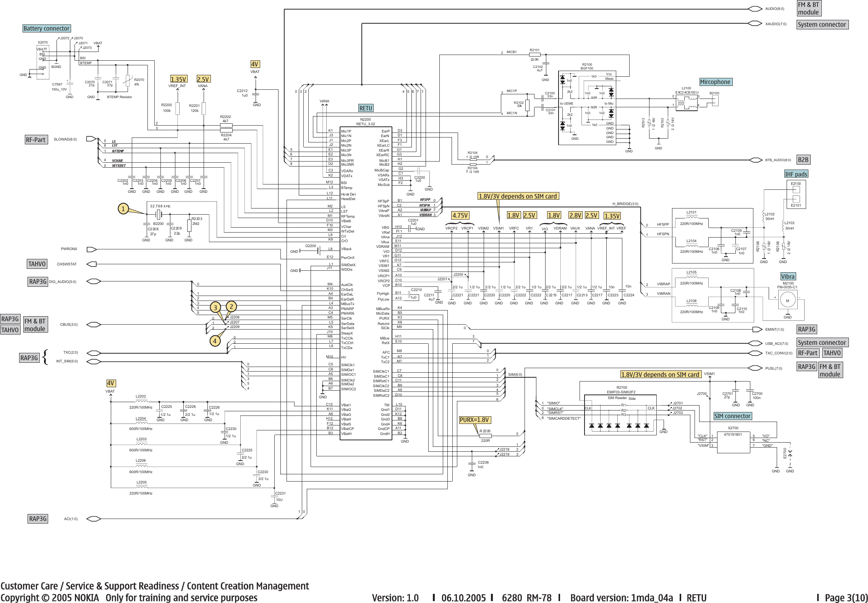Switch to the RAP3G label near DIG_AUDIO(5:0)
This screenshot has width=868, height=603.
pyautogui.click(x=37, y=281)
